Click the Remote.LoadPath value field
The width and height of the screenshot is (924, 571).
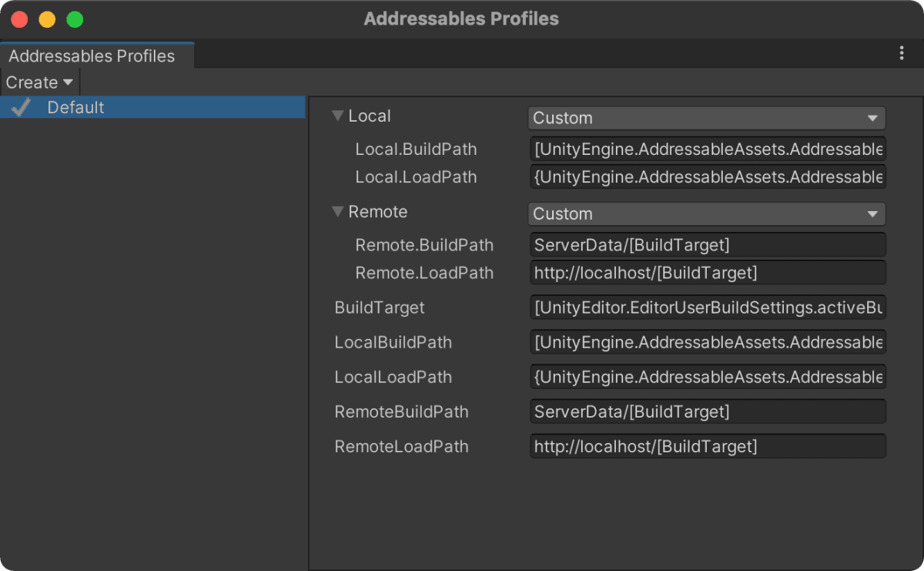tap(708, 273)
